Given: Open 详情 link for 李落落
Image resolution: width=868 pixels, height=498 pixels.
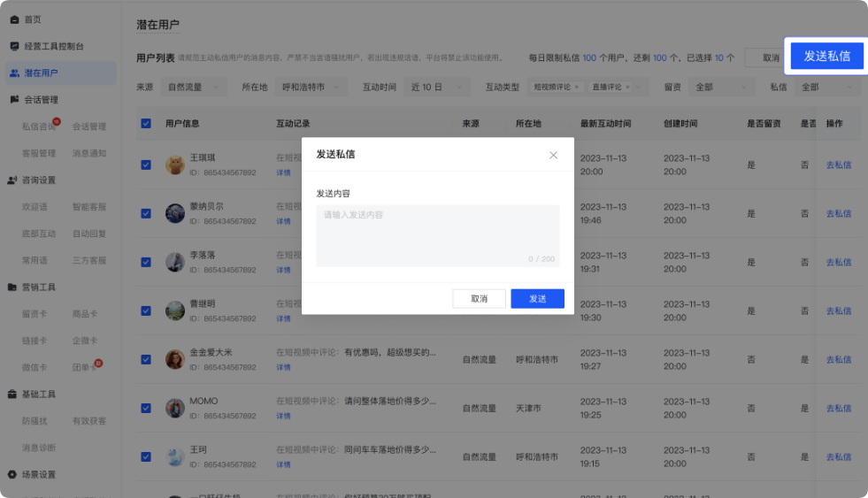Looking at the screenshot, I should [283, 270].
